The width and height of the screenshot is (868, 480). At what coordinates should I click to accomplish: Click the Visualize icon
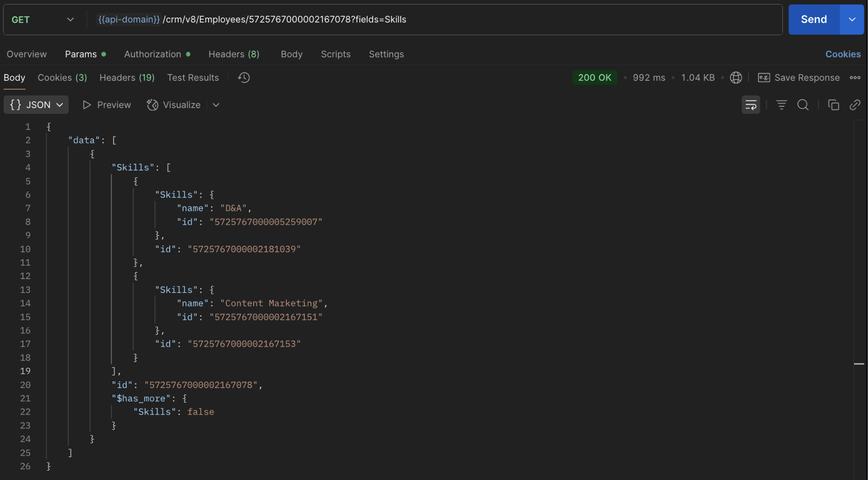(153, 105)
